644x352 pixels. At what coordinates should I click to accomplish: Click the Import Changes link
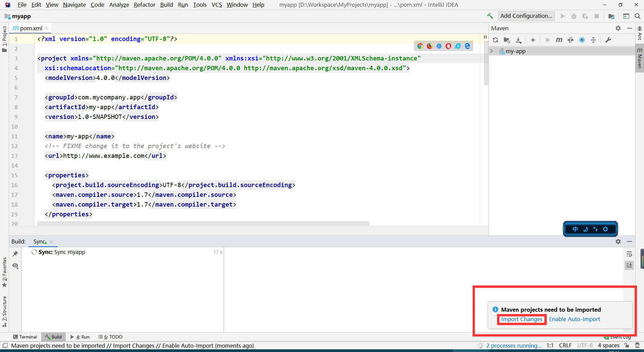tap(522, 319)
